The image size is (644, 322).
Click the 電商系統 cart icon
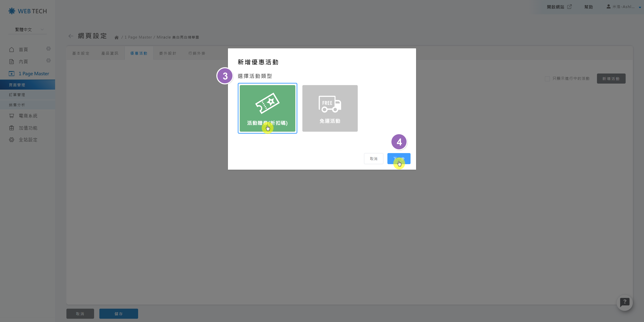pos(12,116)
